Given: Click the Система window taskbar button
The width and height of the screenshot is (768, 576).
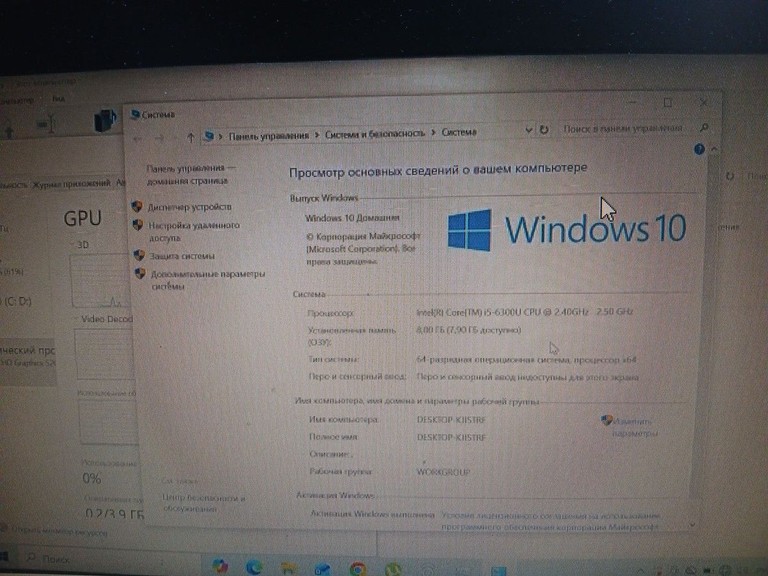Looking at the screenshot, I should (499, 571).
